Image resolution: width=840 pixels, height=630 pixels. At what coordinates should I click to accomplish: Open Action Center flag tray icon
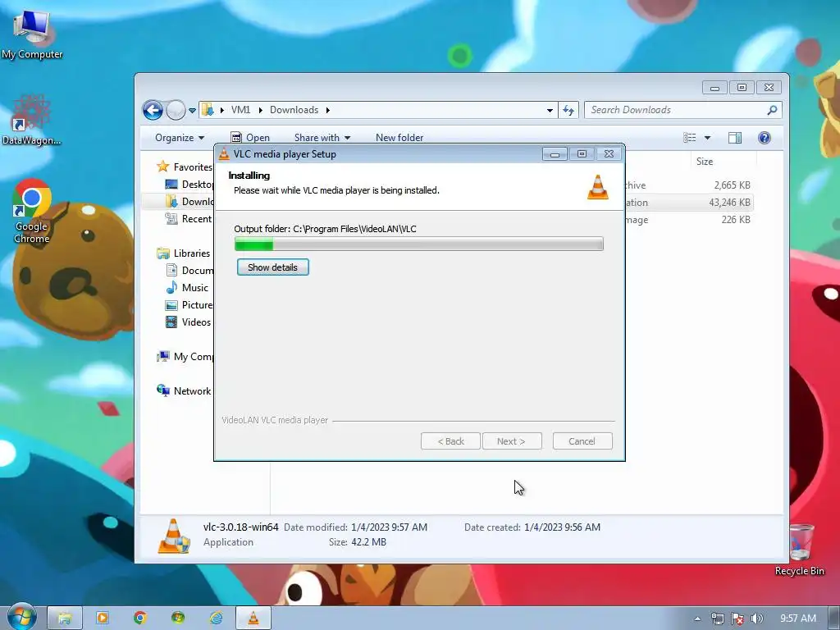coord(737,619)
